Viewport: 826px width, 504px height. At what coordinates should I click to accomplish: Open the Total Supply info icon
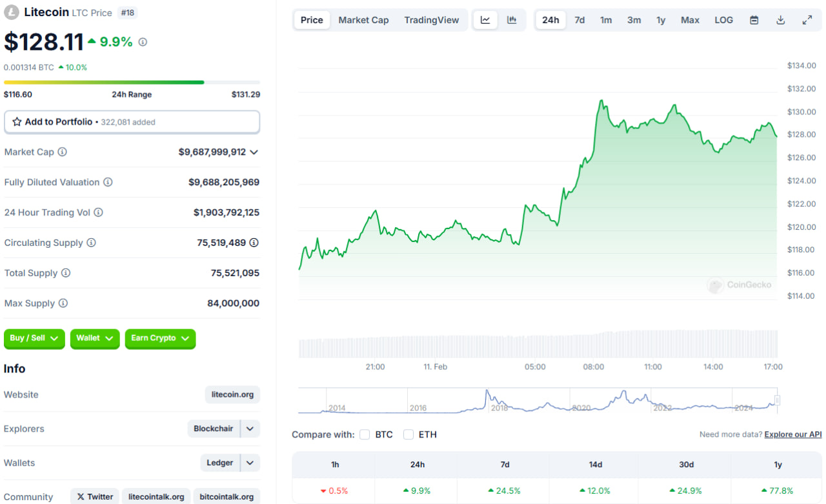[x=66, y=273]
